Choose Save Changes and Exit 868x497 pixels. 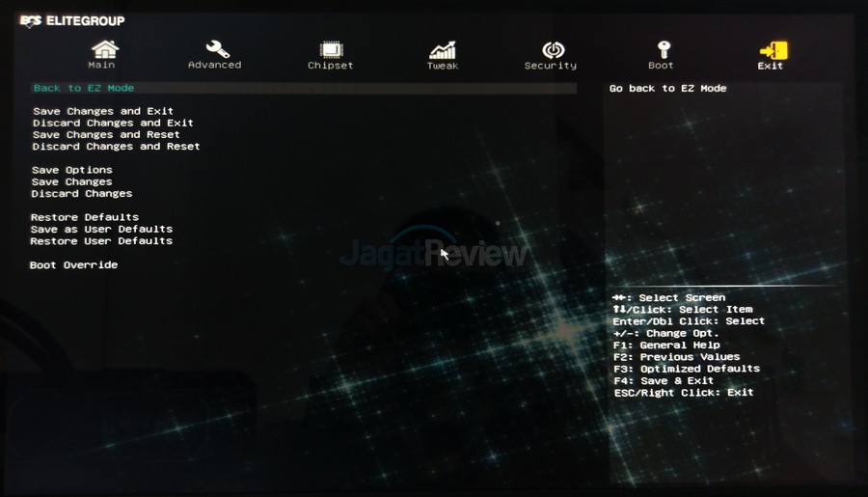(x=103, y=112)
